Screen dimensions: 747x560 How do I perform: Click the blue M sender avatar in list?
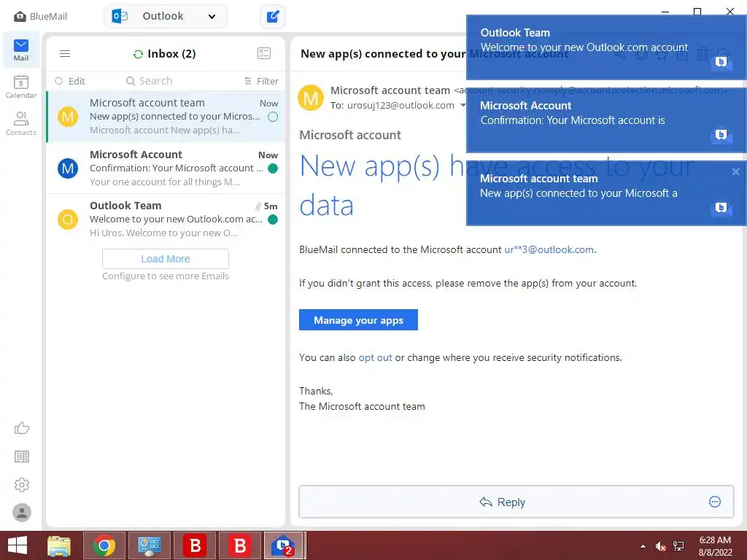(x=68, y=168)
